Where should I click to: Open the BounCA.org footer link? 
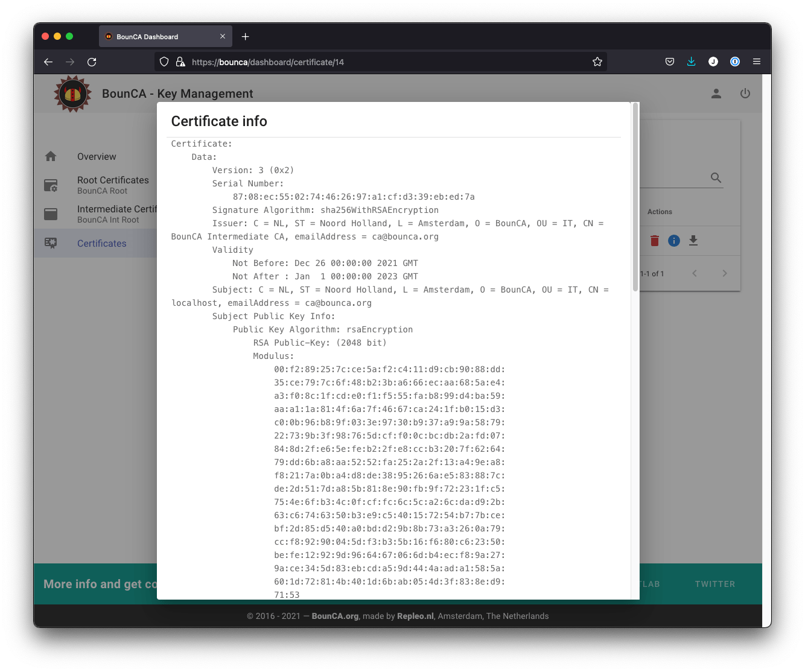(335, 616)
